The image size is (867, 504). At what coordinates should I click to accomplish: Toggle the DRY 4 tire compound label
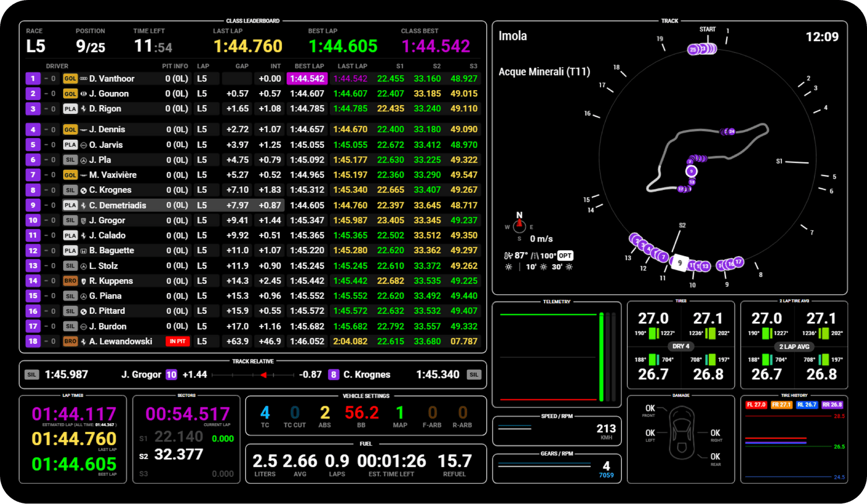click(x=681, y=346)
